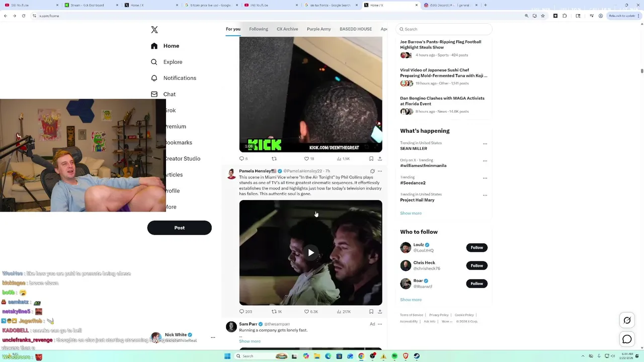Viewport: 644px width, 362px height.
Task: Open Terms of Service footer link
Action: click(412, 315)
